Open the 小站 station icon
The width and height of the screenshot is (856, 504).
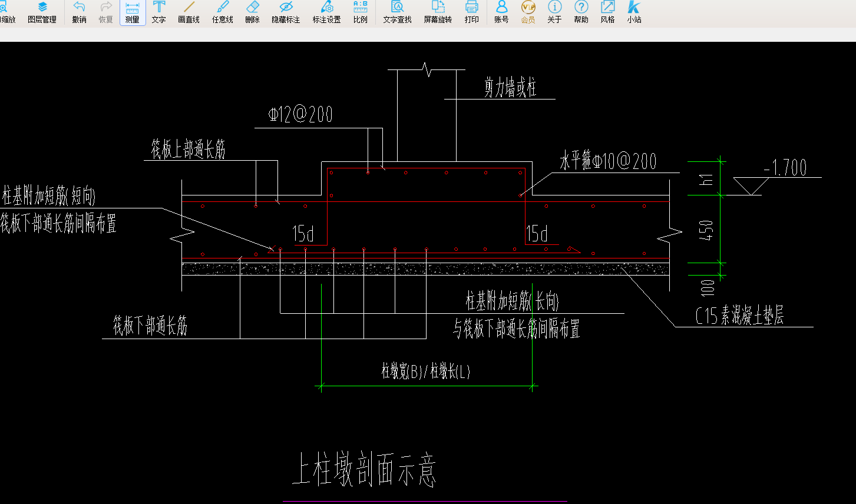pyautogui.click(x=634, y=12)
